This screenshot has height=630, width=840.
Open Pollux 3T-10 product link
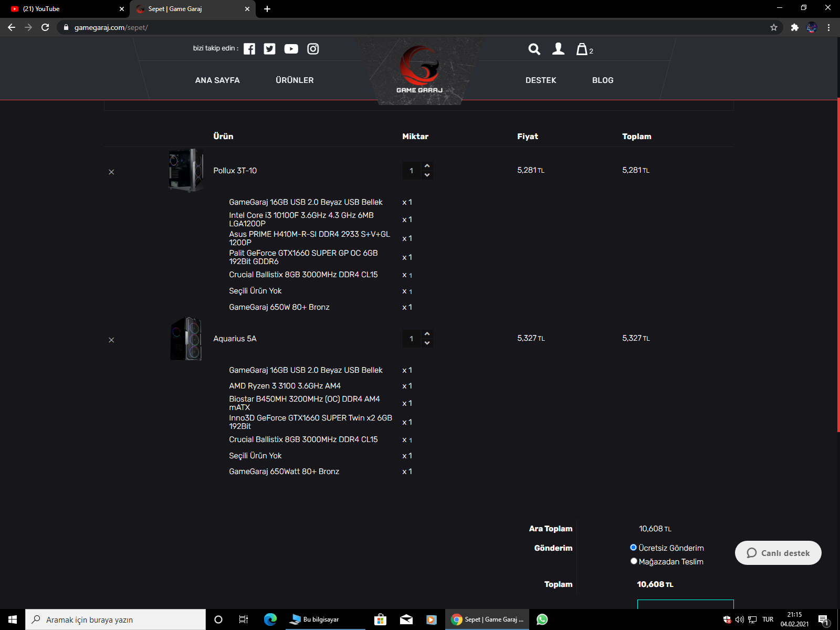(x=235, y=171)
